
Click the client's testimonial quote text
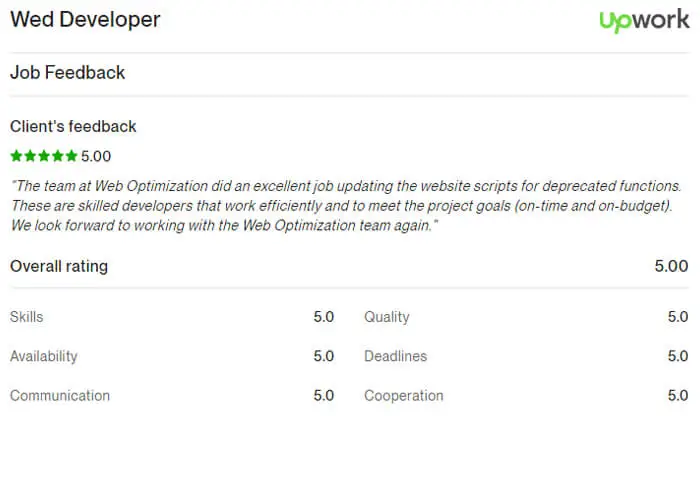click(x=346, y=205)
